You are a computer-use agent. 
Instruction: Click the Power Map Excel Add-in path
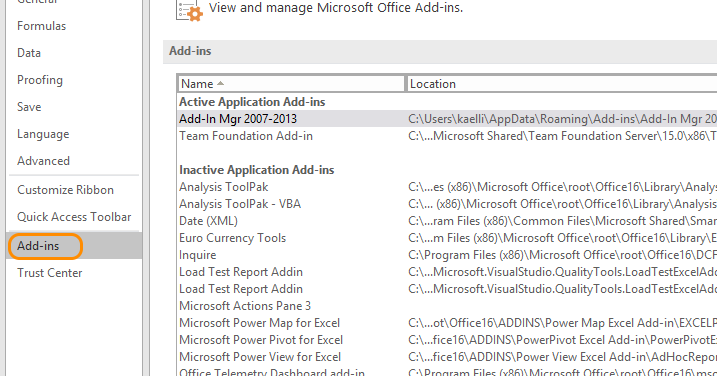click(562, 323)
